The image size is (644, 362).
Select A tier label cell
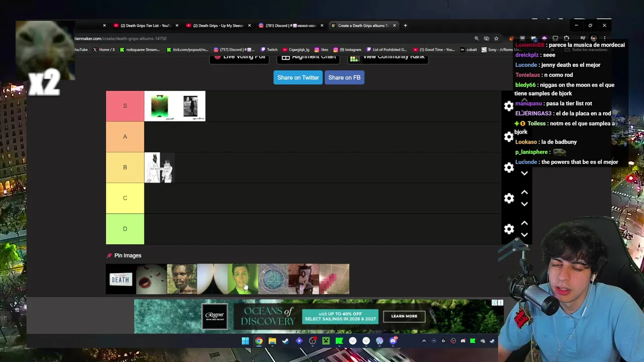pyautogui.click(x=125, y=137)
